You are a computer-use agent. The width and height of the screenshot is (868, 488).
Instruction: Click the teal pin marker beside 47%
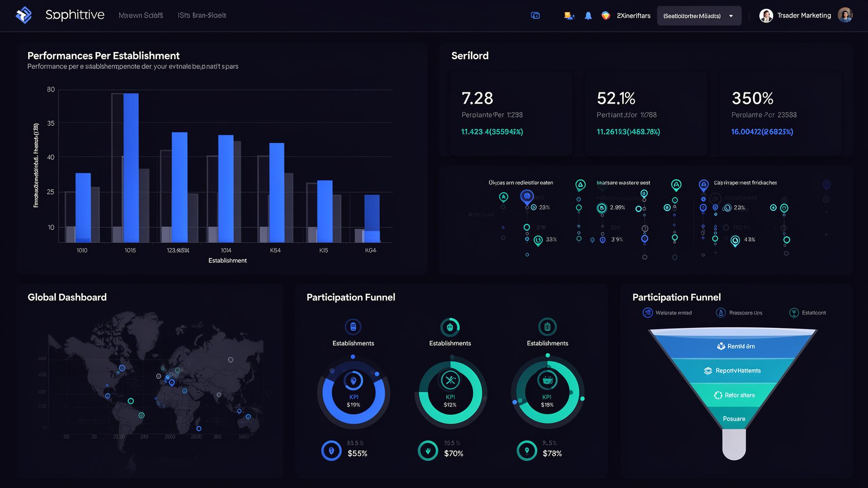click(736, 241)
